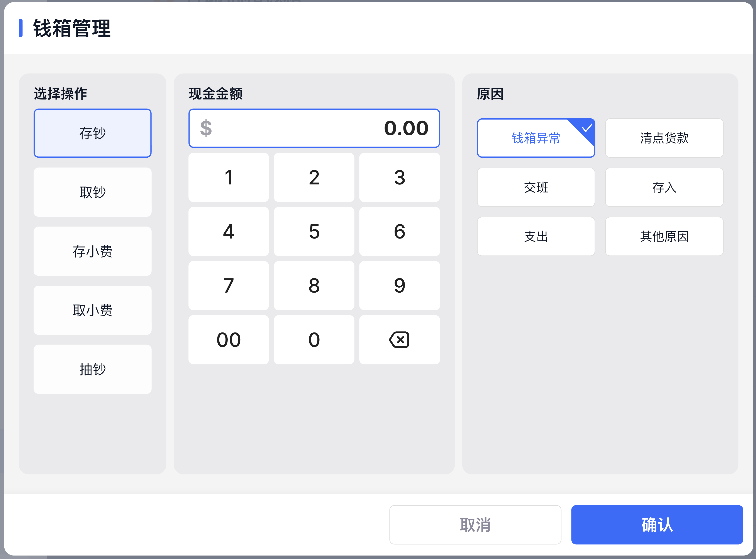Toggle the 钱箱异常 reason option
Image resolution: width=756 pixels, height=559 pixels.
[x=536, y=138]
